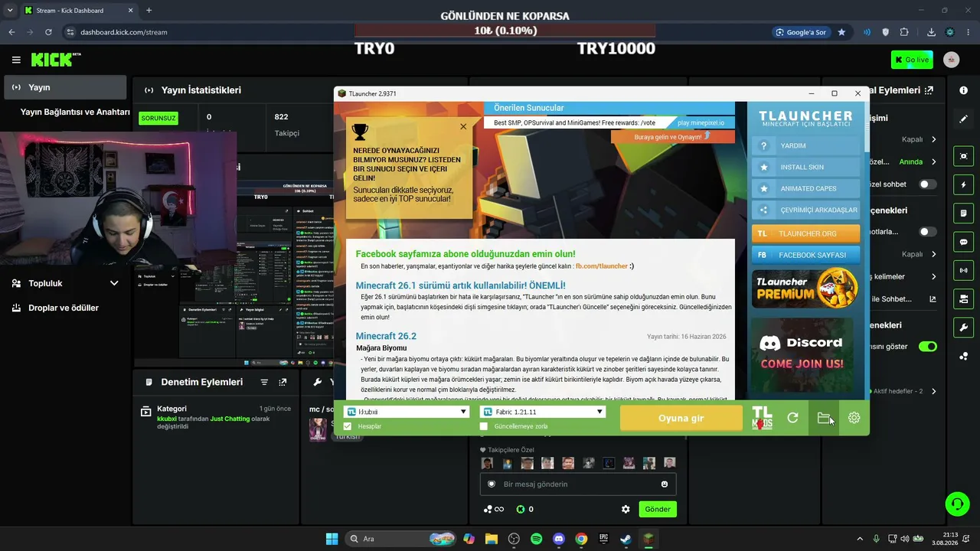Click the pencil edit icon in right sidebar
Screen dimensions: 980x551
[x=963, y=119]
